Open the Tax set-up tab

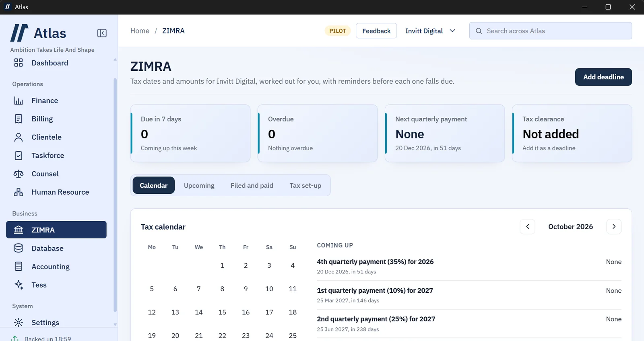click(305, 185)
